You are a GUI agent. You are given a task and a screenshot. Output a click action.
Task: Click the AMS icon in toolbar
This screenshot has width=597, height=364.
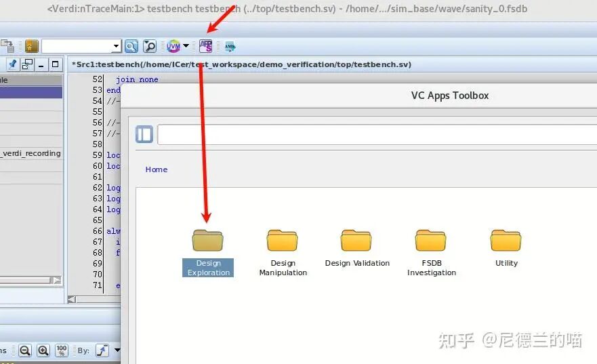pos(230,46)
